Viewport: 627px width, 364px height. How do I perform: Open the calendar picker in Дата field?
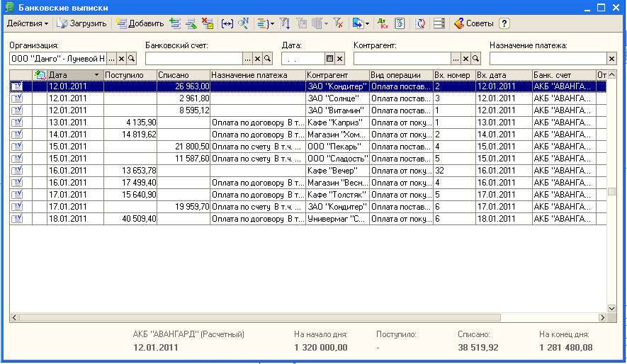329,59
